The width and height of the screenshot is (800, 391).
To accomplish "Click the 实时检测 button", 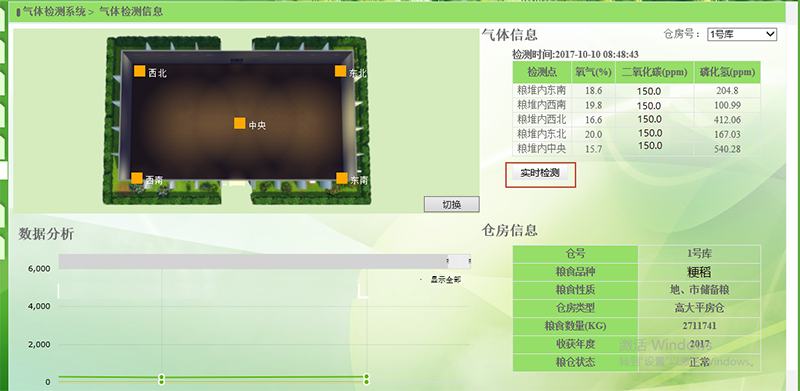I will 540,173.
